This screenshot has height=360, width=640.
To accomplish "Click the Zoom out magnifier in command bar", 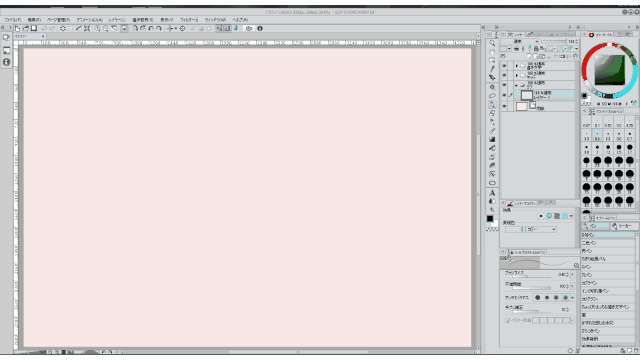I will tap(106, 29).
